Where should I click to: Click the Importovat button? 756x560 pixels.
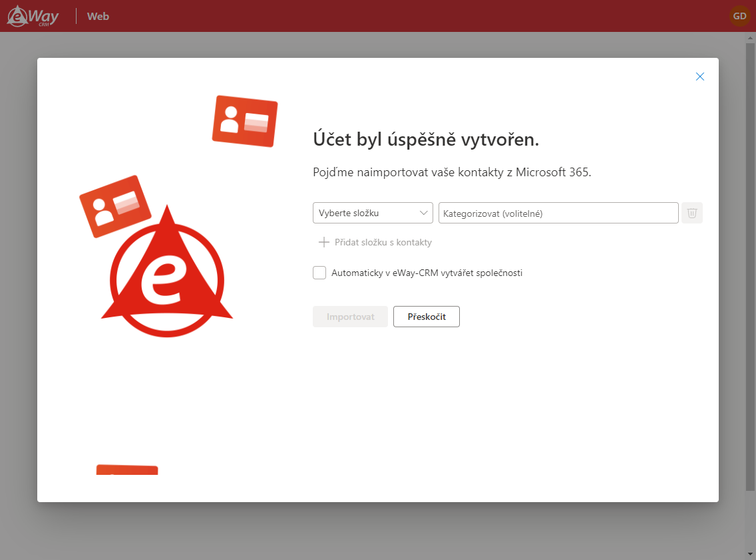[350, 317]
